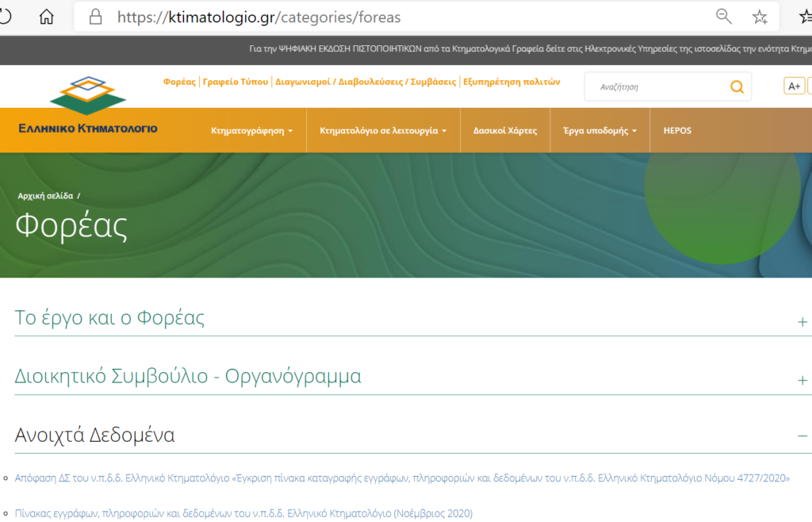The width and height of the screenshot is (812, 522).
Task: Expand the Το έργο και ο Φορέας section
Action: coord(109,317)
